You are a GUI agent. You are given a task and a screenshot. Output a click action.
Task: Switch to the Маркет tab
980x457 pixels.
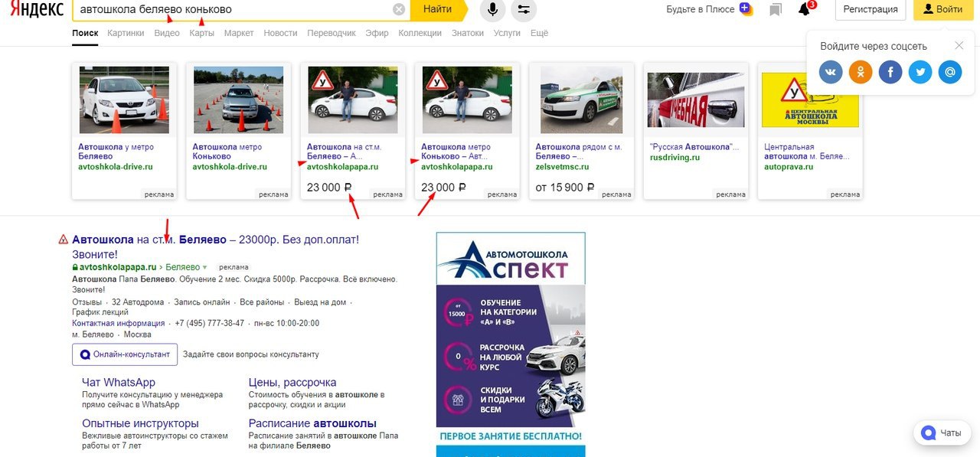tap(239, 33)
